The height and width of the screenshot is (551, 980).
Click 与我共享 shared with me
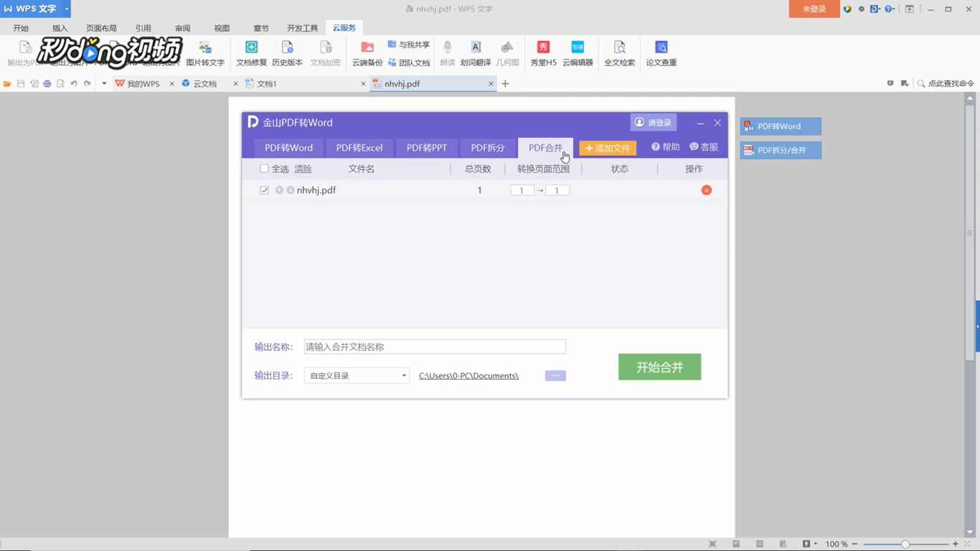408,44
